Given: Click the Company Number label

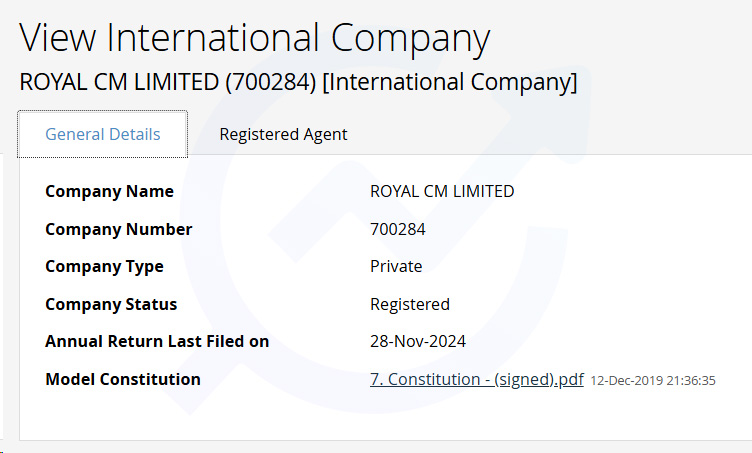Looking at the screenshot, I should click(118, 229).
